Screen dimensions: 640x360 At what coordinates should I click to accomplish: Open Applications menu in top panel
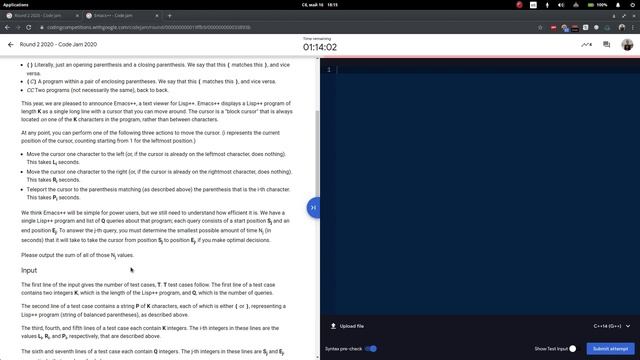tap(16, 5)
